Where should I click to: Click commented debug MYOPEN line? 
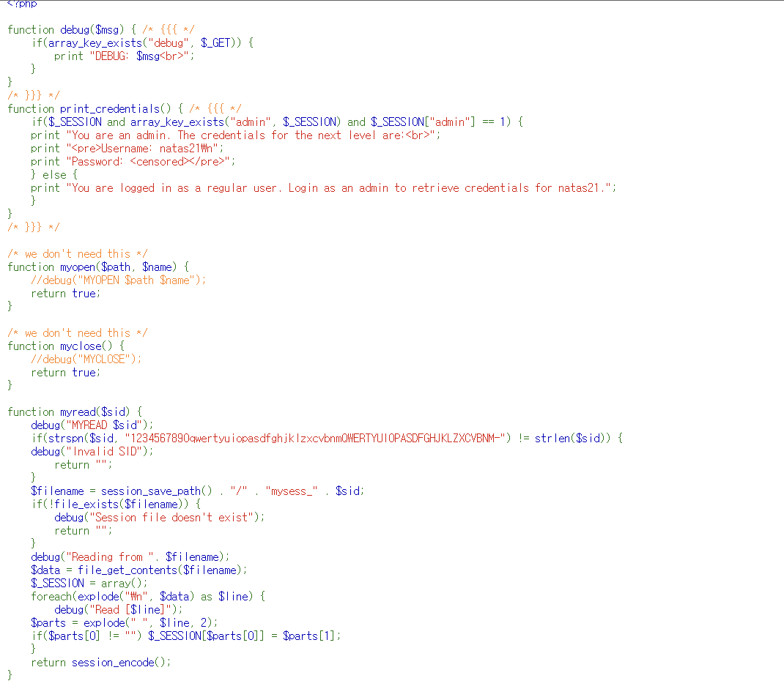[119, 280]
